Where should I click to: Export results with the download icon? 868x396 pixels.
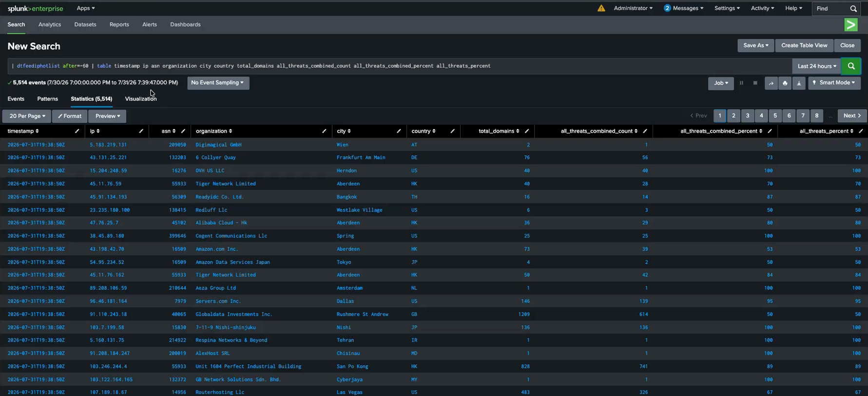799,83
